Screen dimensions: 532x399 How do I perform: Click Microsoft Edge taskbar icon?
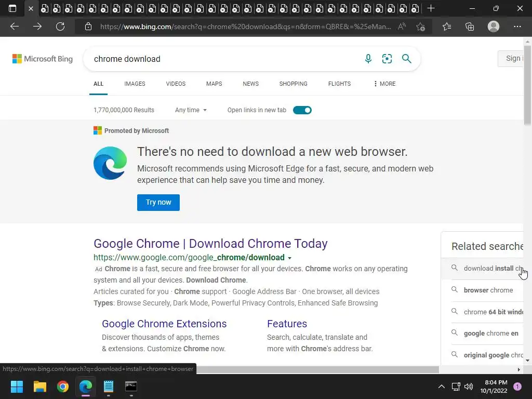pos(86,387)
